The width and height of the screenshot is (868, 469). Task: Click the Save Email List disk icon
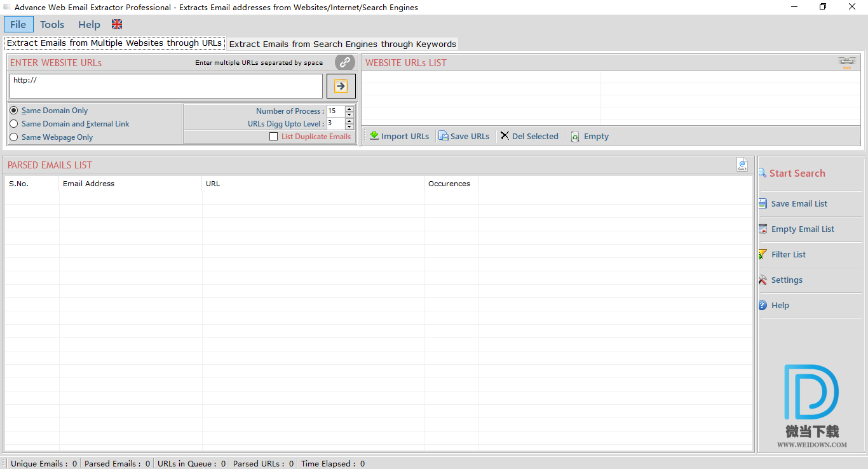[763, 203]
